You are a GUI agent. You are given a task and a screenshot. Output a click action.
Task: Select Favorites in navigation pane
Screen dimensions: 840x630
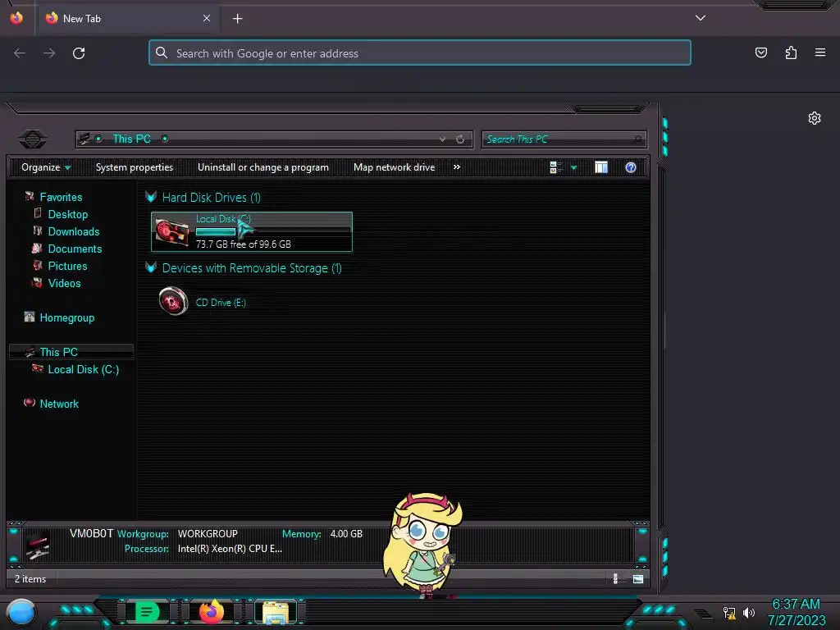tap(61, 197)
